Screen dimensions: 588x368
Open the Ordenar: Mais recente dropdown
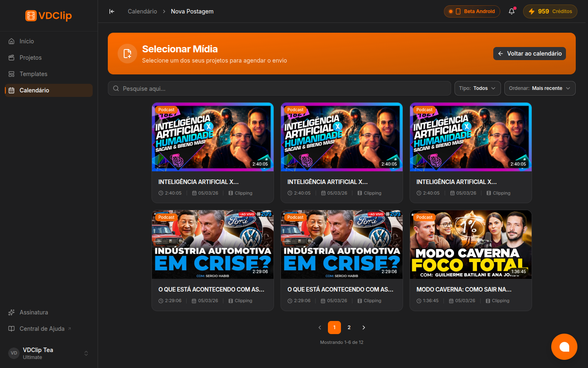540,88
